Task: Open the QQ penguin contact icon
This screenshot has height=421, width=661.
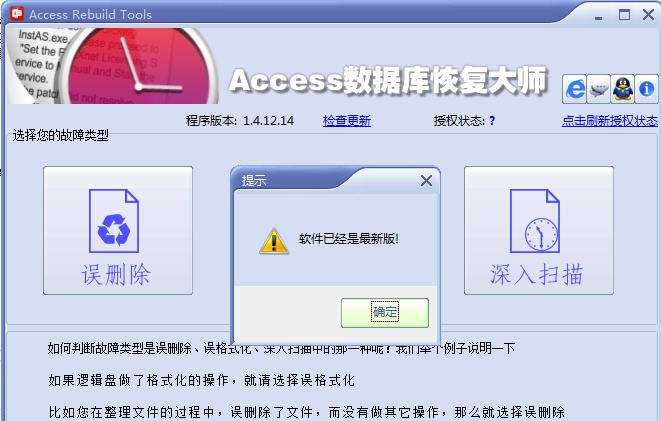Action: tap(623, 89)
